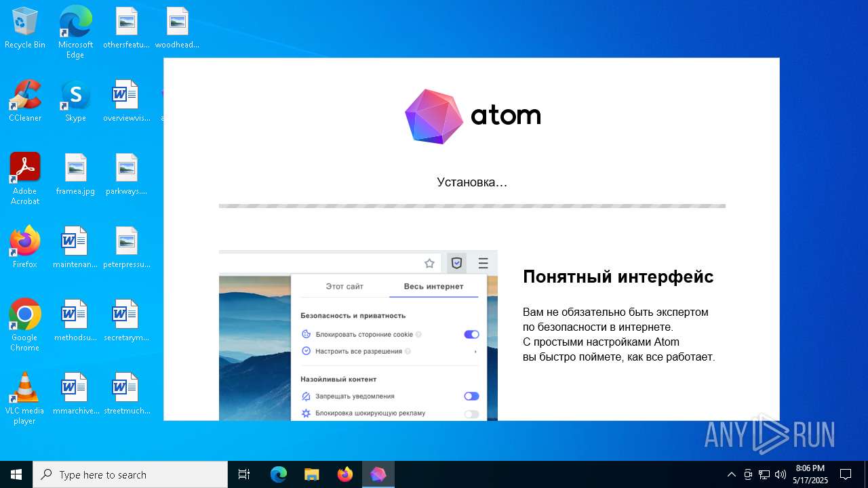Image resolution: width=868 pixels, height=488 pixels.
Task: Open the notification action center
Action: (x=846, y=474)
